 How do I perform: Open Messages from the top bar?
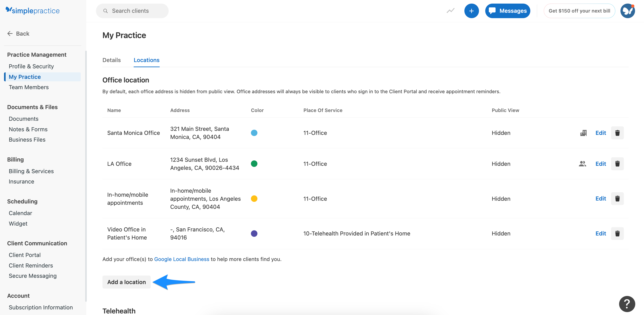tap(507, 11)
